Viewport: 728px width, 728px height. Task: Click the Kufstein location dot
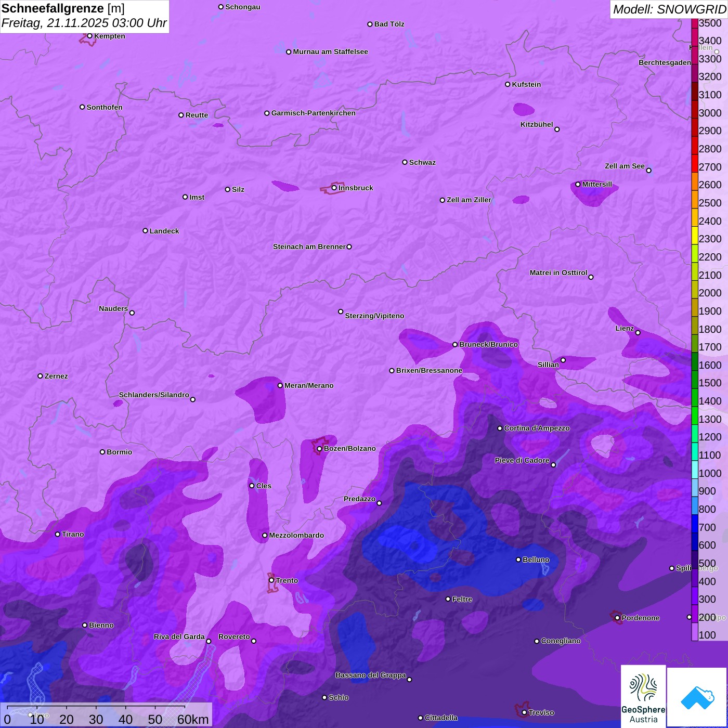(x=508, y=84)
